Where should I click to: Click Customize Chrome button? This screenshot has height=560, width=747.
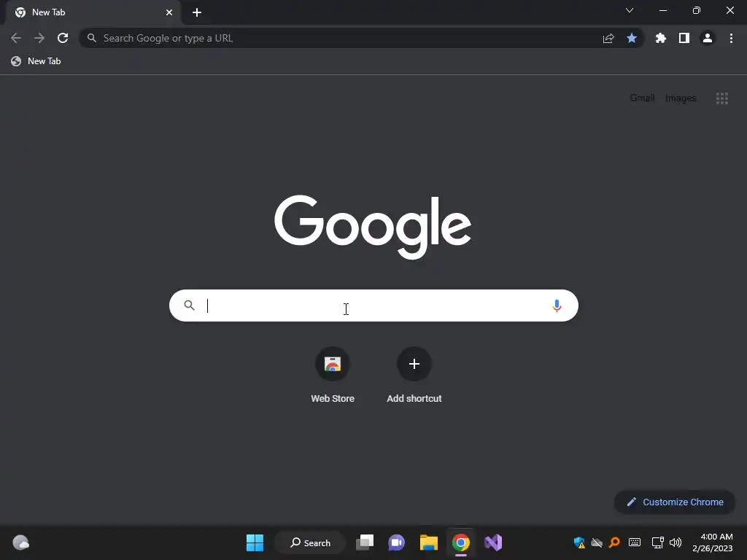pyautogui.click(x=675, y=502)
